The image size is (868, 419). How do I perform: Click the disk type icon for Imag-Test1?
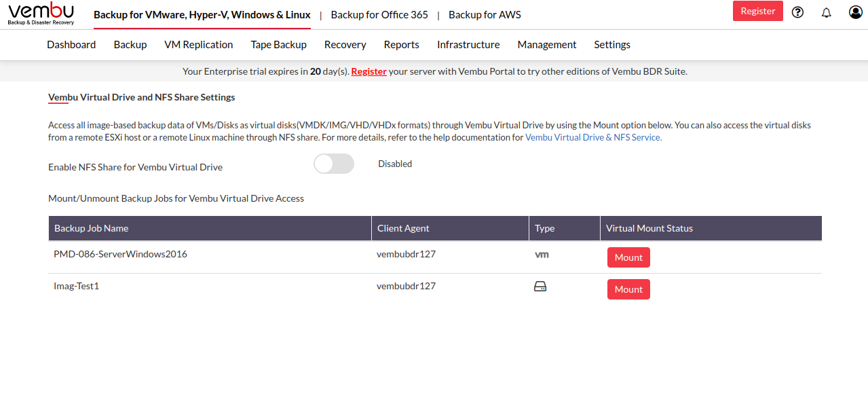[x=540, y=287]
